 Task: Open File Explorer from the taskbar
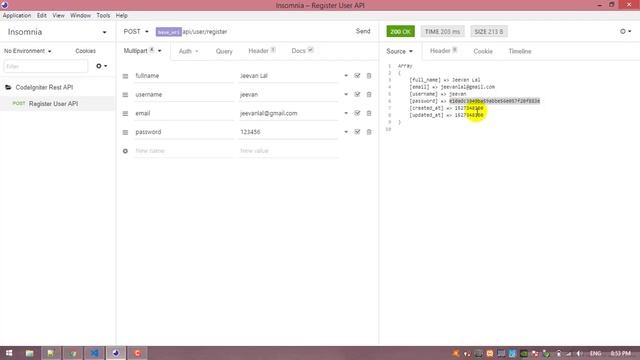pos(29,353)
